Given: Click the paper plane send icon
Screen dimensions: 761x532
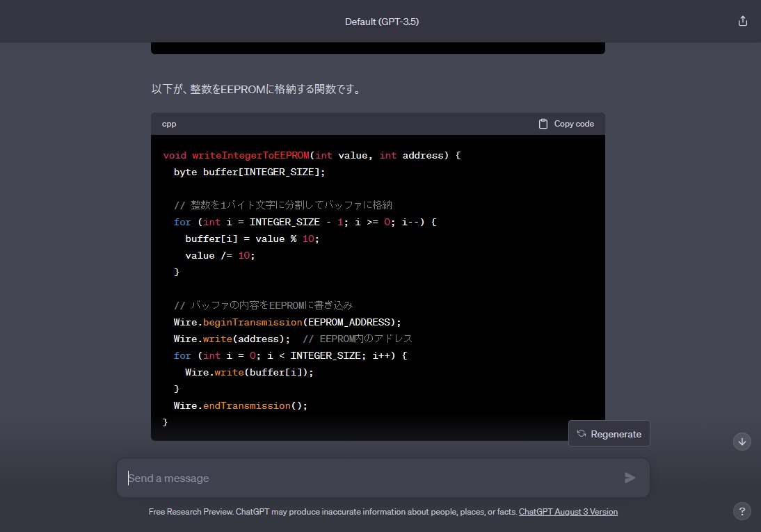Looking at the screenshot, I should [x=630, y=478].
